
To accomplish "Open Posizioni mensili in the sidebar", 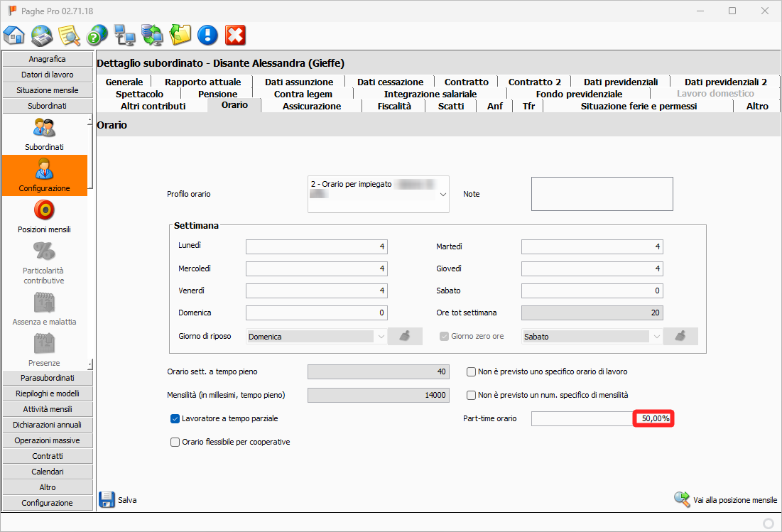I will (x=44, y=217).
